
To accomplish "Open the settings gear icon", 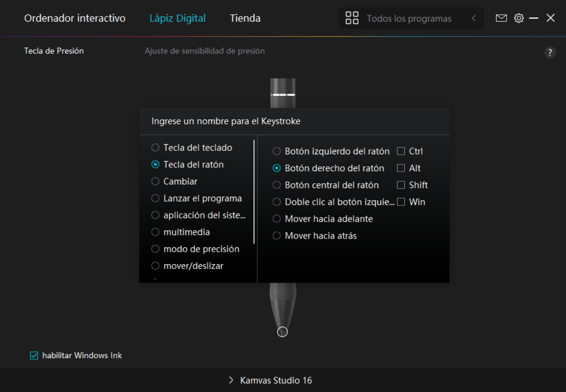I will tap(519, 18).
